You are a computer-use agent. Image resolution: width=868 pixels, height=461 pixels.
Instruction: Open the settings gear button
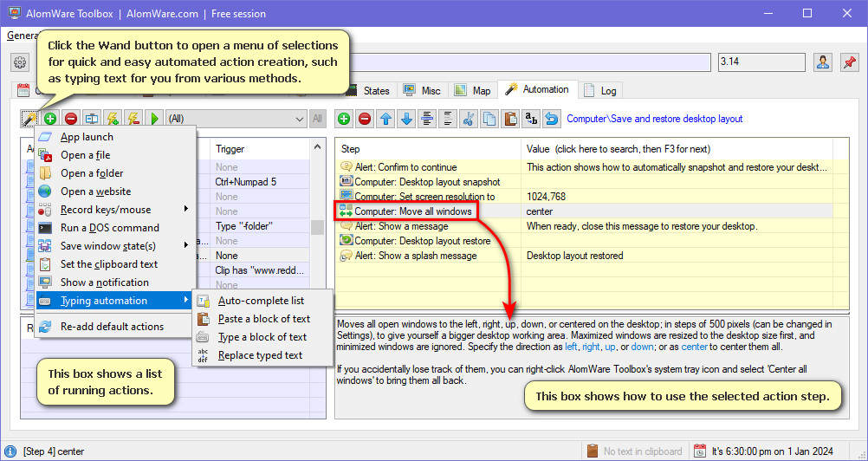21,62
